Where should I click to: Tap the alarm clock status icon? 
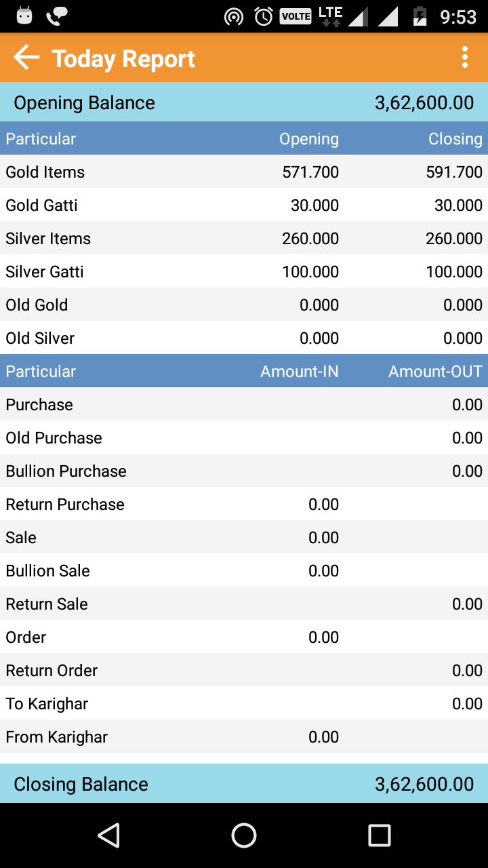point(264,16)
